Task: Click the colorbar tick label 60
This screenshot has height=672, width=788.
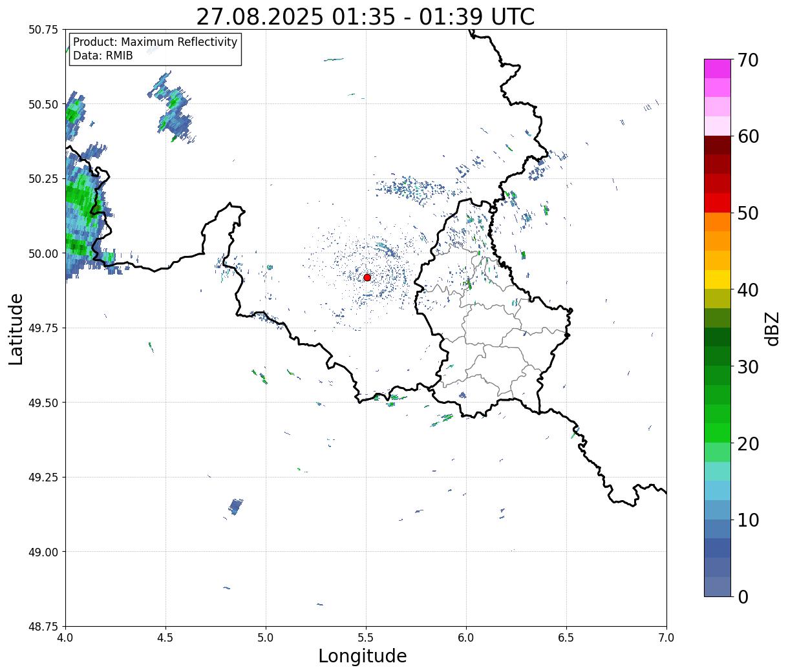Action: click(748, 136)
